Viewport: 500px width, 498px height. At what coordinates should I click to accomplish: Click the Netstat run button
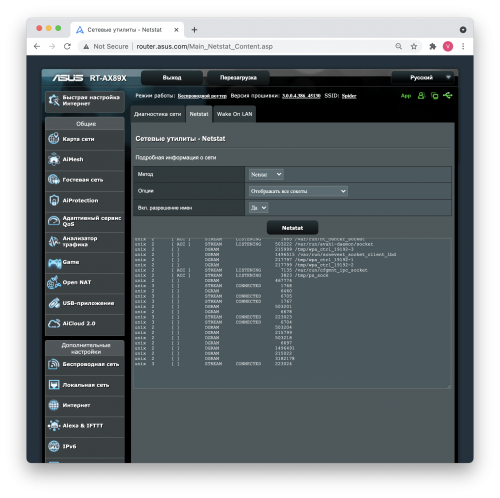(x=292, y=228)
